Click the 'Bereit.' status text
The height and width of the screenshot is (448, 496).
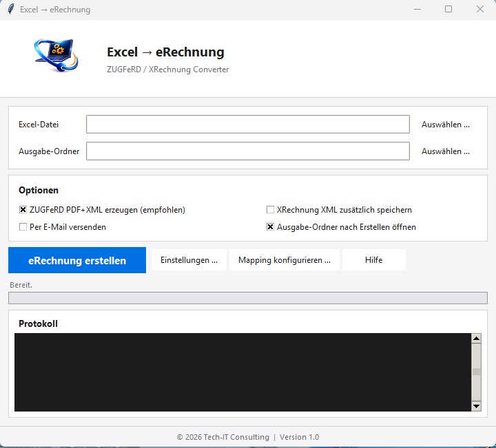coord(21,285)
